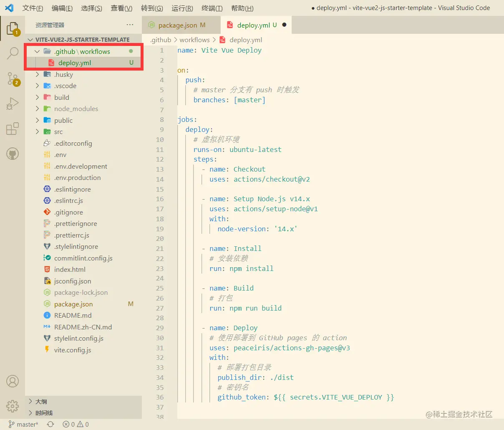Viewport: 504px width, 430px height.
Task: Select .gitignore file
Action: 83,212
